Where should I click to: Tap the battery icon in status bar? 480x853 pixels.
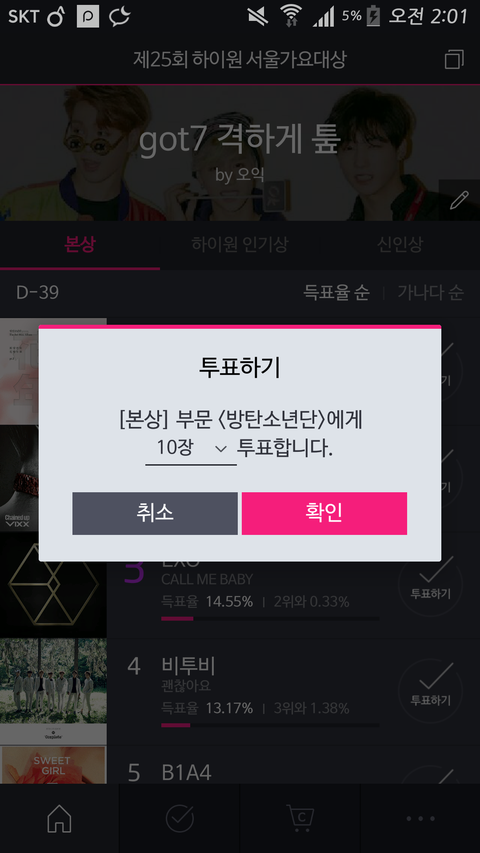click(373, 16)
